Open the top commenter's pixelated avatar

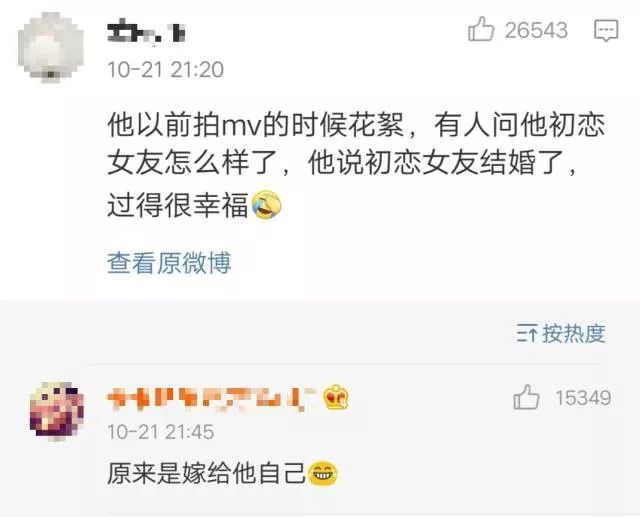pos(51,47)
